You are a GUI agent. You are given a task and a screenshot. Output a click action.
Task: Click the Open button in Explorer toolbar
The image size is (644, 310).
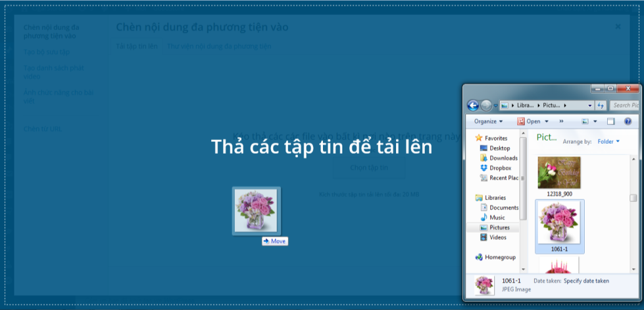click(528, 121)
